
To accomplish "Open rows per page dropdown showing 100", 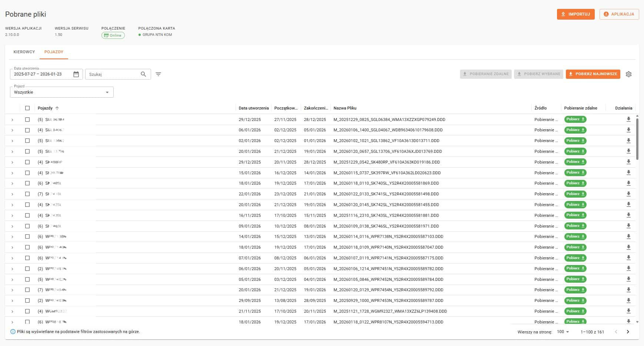I will pos(563,332).
